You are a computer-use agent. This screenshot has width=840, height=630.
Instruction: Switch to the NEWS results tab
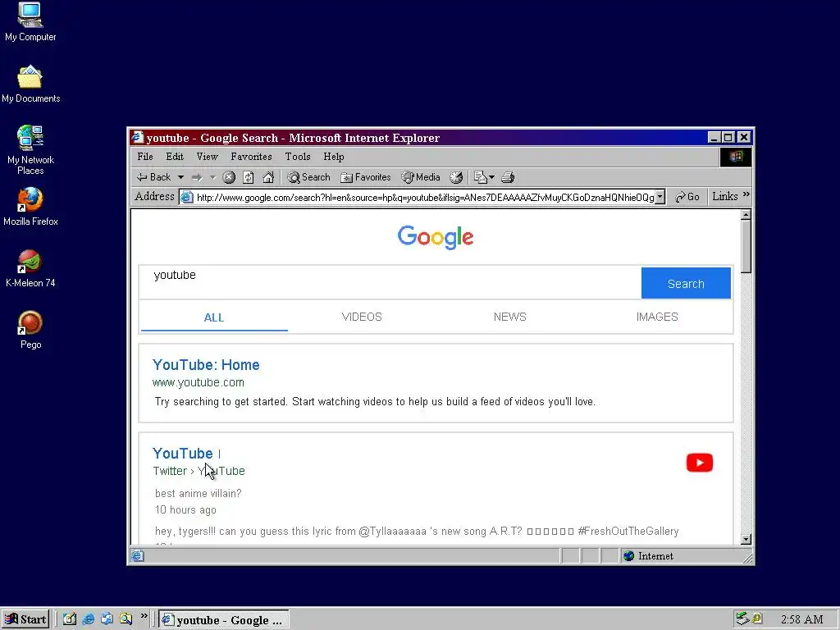(x=509, y=317)
